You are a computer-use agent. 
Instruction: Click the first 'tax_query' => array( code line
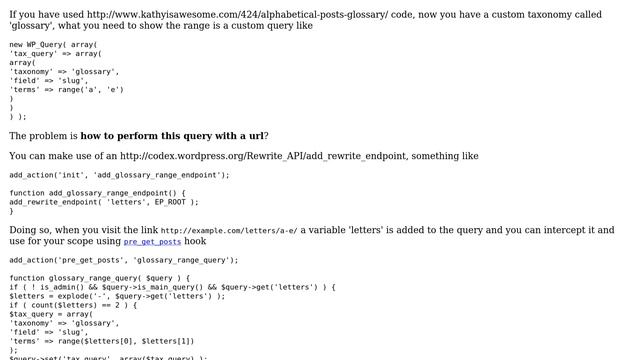click(56, 54)
